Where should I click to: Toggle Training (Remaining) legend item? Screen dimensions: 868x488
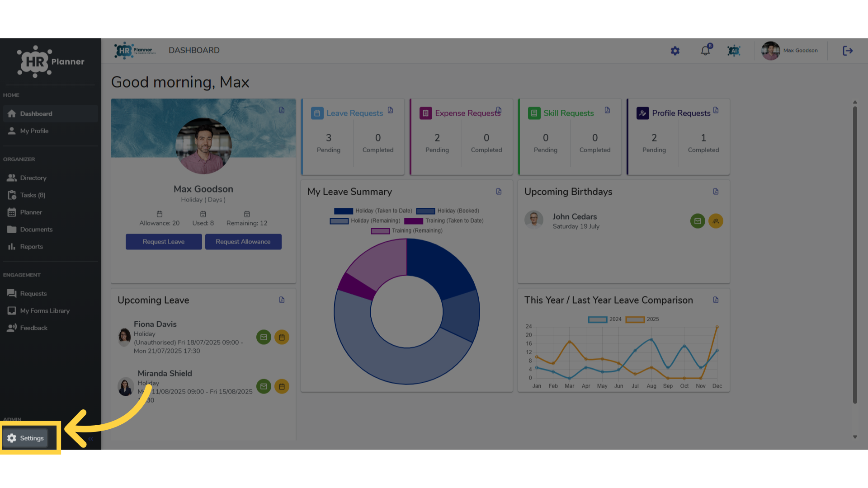tap(406, 231)
